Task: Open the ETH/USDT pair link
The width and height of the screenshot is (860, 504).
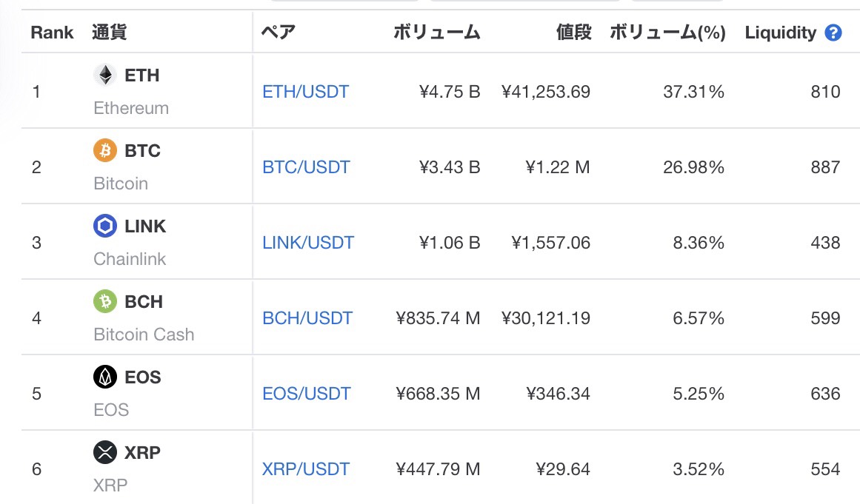Action: (x=305, y=92)
